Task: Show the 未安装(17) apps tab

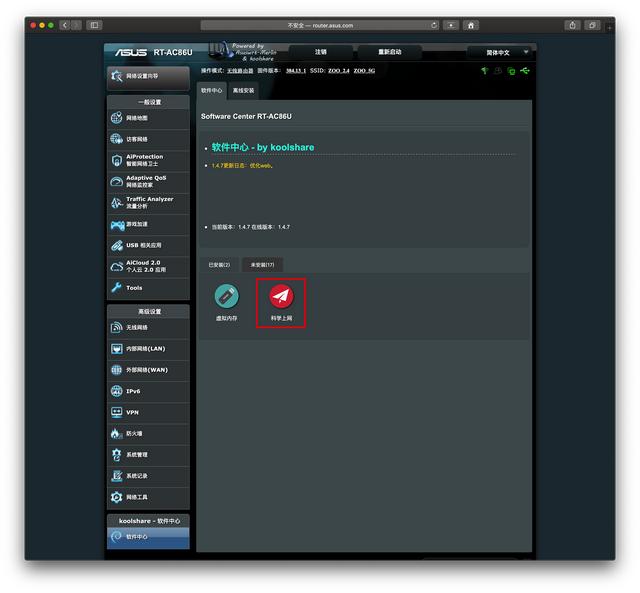Action: [262, 265]
